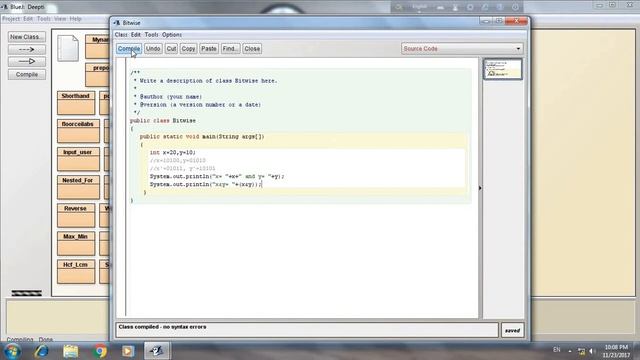Select the Max_Min class box
Viewport: 640px width, 360px height.
click(x=76, y=244)
